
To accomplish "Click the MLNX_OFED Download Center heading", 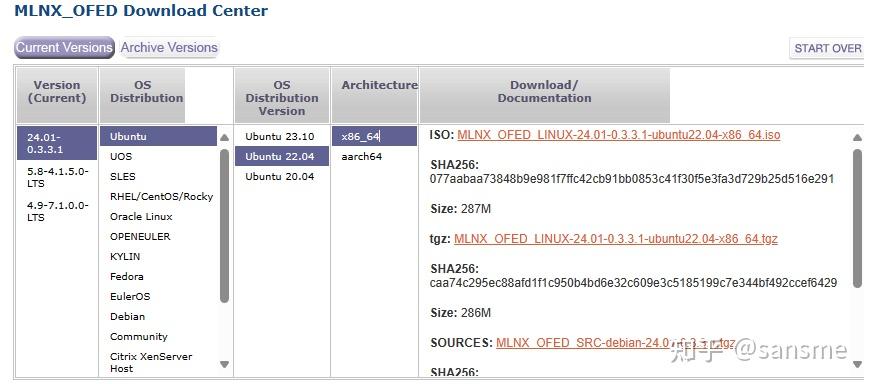I will pos(141,10).
